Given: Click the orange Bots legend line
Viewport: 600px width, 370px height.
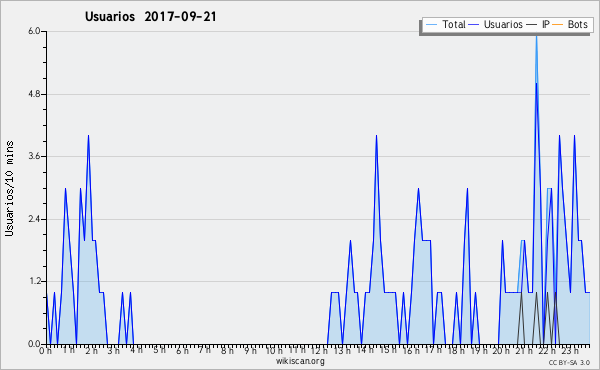Looking at the screenshot, I should [x=558, y=25].
